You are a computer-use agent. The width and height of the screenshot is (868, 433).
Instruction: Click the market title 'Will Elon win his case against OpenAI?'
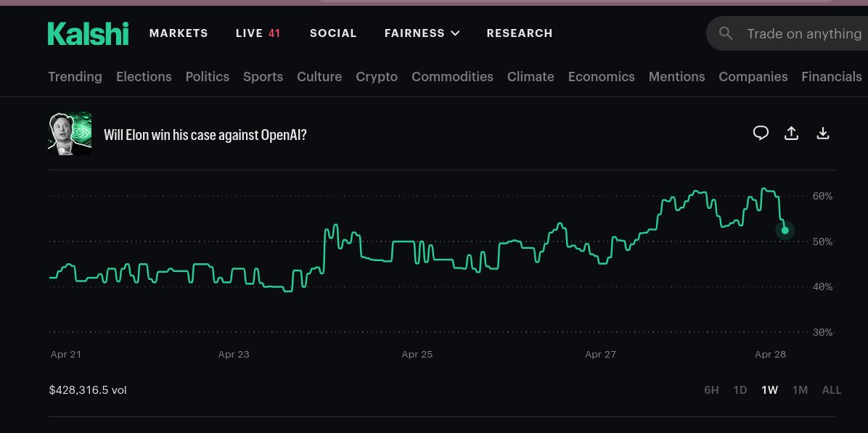[x=205, y=135]
